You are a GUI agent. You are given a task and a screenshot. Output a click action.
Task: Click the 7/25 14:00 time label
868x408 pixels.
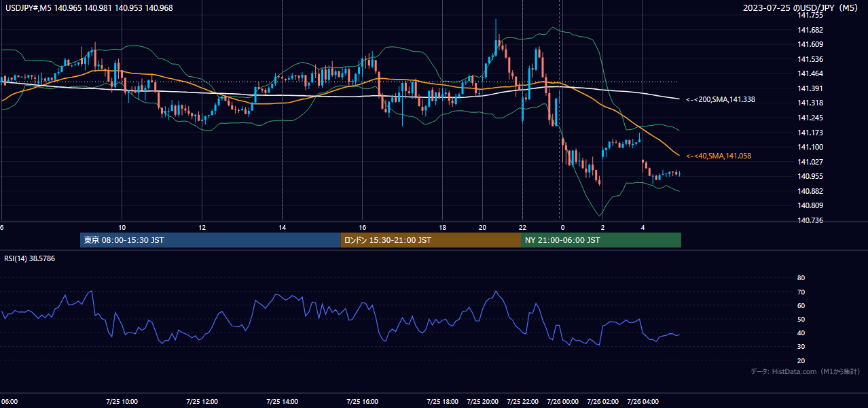[282, 401]
